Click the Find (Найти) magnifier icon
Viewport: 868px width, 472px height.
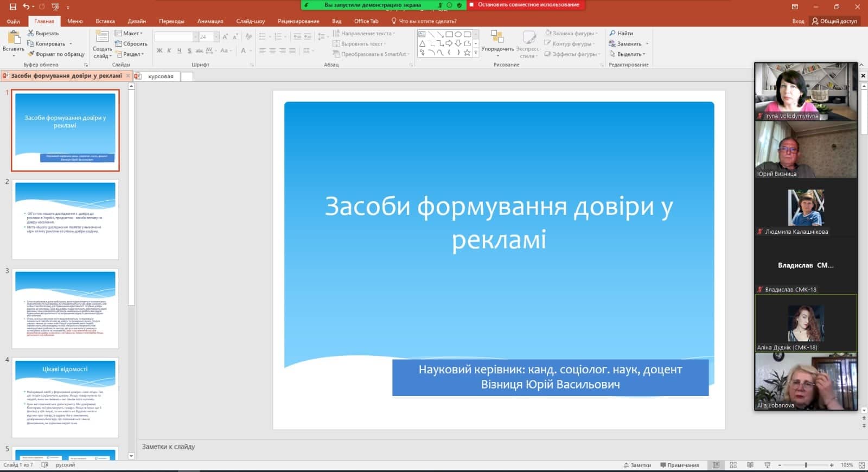coord(612,33)
